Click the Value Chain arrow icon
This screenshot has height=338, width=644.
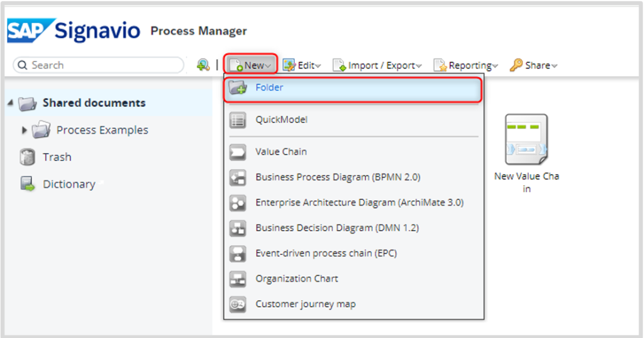coord(238,152)
